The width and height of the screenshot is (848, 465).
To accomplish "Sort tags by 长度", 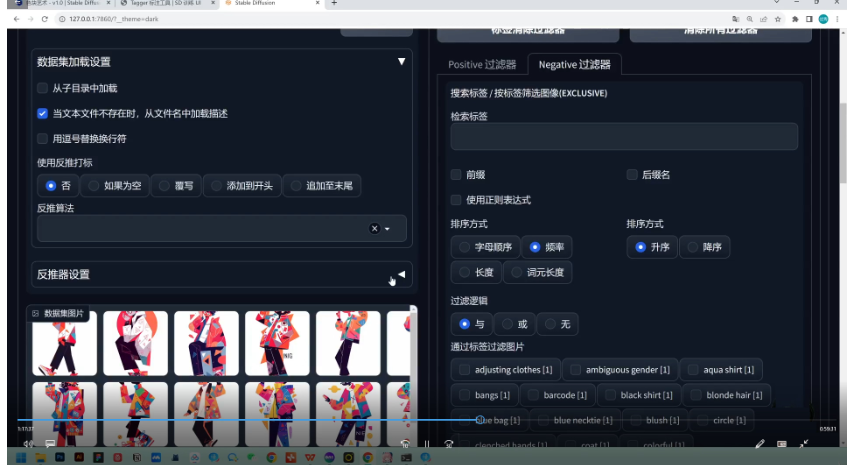I will tap(464, 272).
